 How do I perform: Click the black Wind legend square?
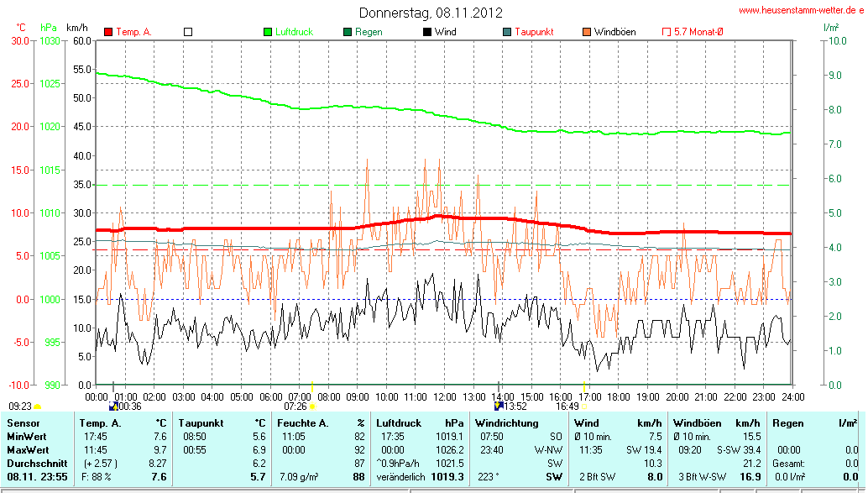(427, 32)
